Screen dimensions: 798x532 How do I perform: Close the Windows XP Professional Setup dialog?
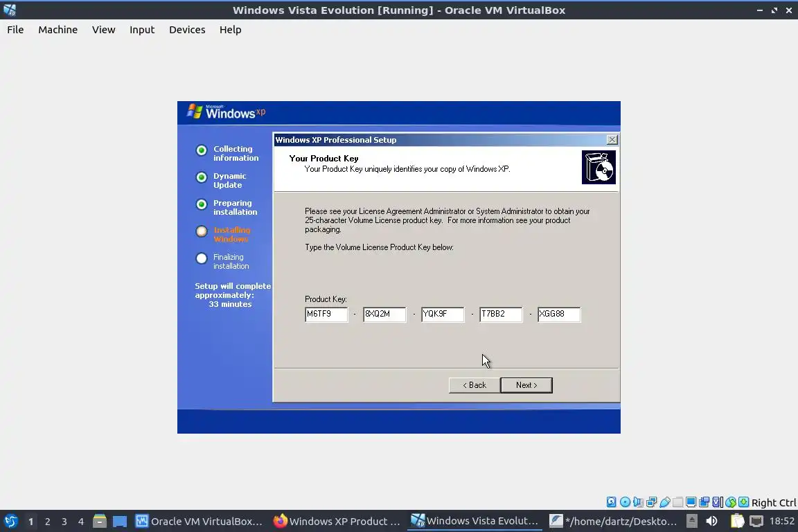[x=612, y=139]
